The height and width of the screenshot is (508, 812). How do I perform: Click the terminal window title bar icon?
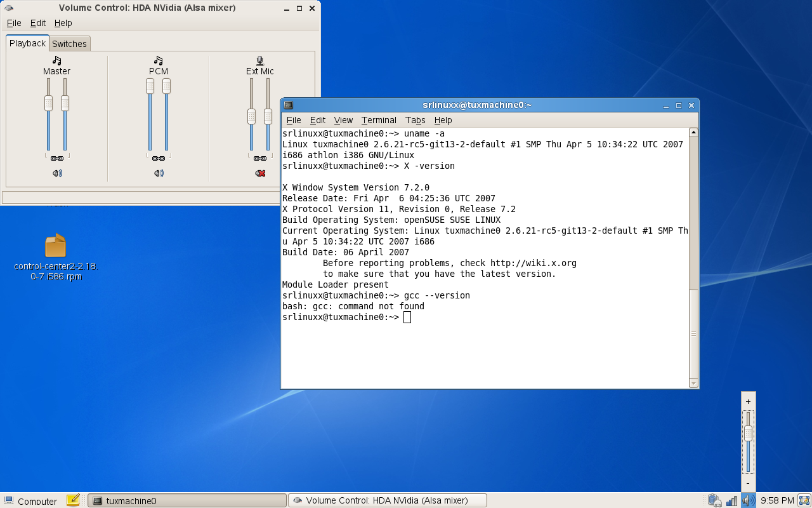[x=289, y=105]
